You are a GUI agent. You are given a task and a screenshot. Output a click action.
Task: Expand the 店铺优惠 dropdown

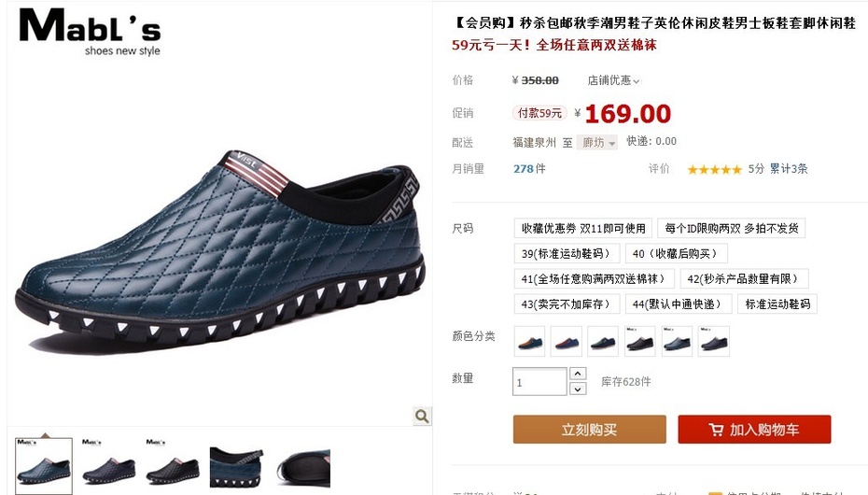click(613, 81)
